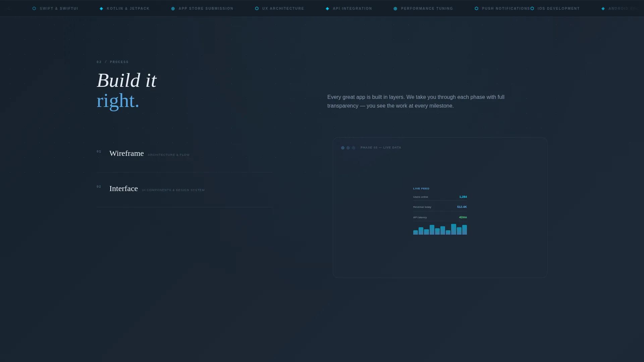Select the App Store Submission ticker label
644x362 pixels.
click(x=206, y=9)
